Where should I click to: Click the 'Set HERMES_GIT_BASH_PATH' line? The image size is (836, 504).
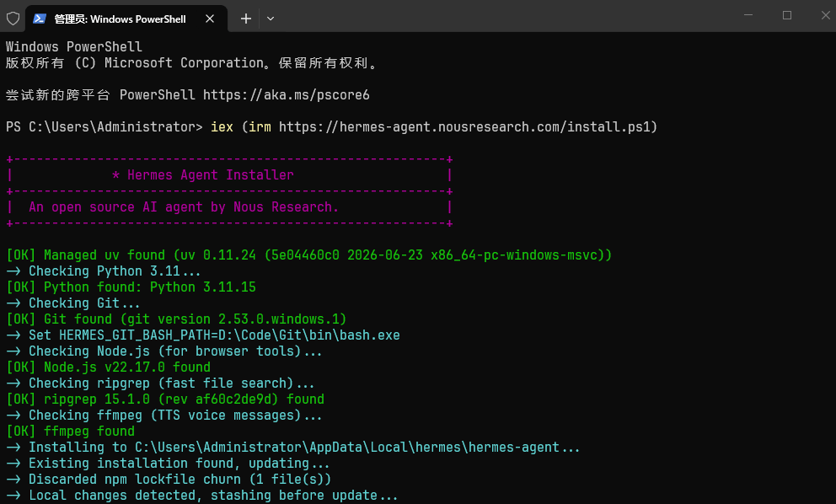(202, 335)
